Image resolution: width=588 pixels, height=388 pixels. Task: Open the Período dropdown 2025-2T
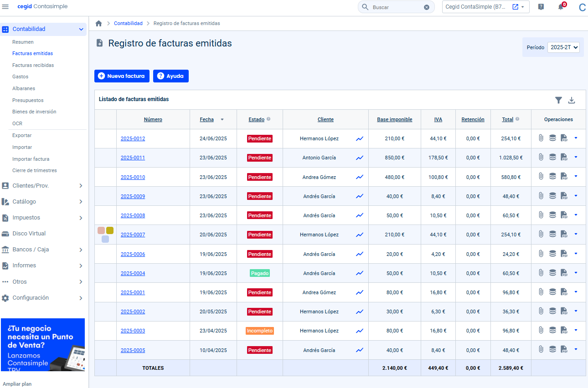pos(563,47)
